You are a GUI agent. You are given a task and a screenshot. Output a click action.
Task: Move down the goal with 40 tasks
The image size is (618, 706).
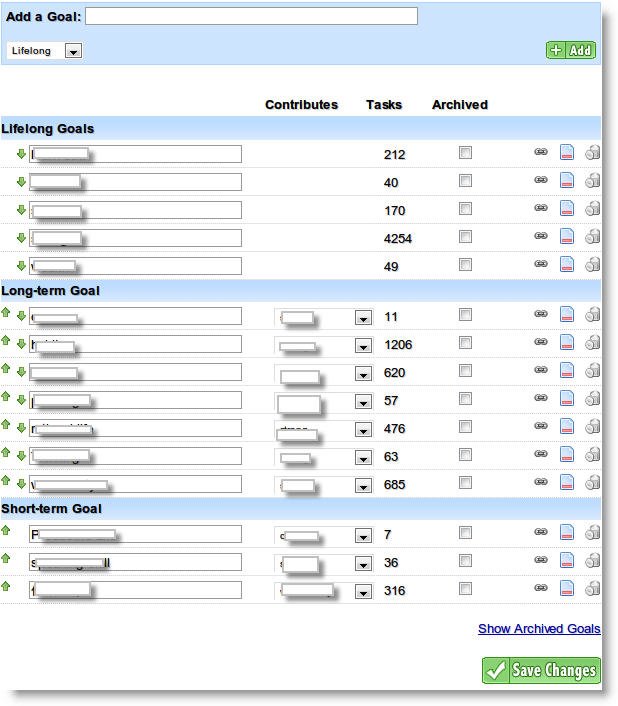coord(21,181)
